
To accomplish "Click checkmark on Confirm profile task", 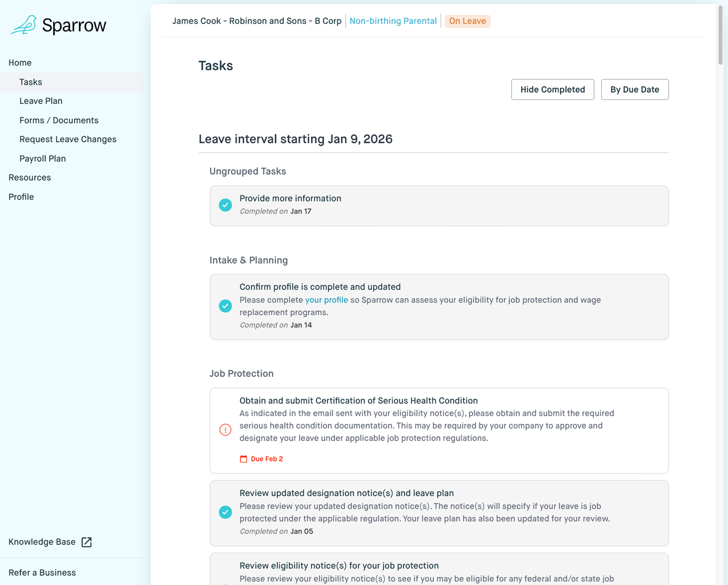I will [x=225, y=306].
